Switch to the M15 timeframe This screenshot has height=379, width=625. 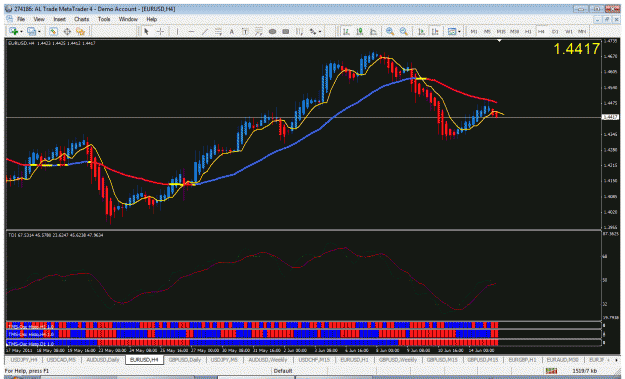[501, 31]
